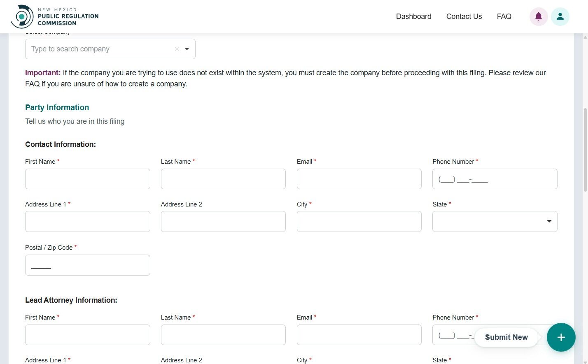Open the State dropdown arrow under Contact Information
The height and width of the screenshot is (364, 588).
[x=548, y=221]
